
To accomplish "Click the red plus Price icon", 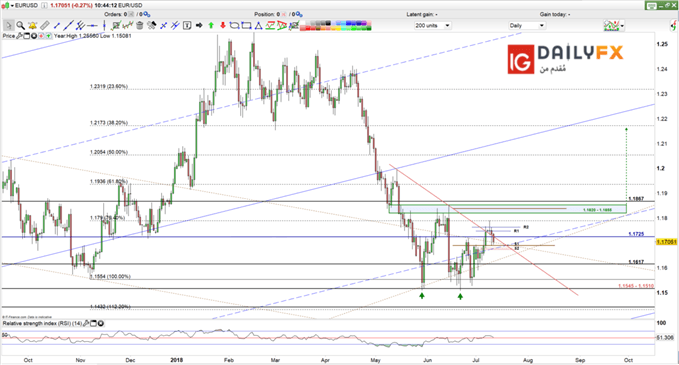I will point(41,36).
